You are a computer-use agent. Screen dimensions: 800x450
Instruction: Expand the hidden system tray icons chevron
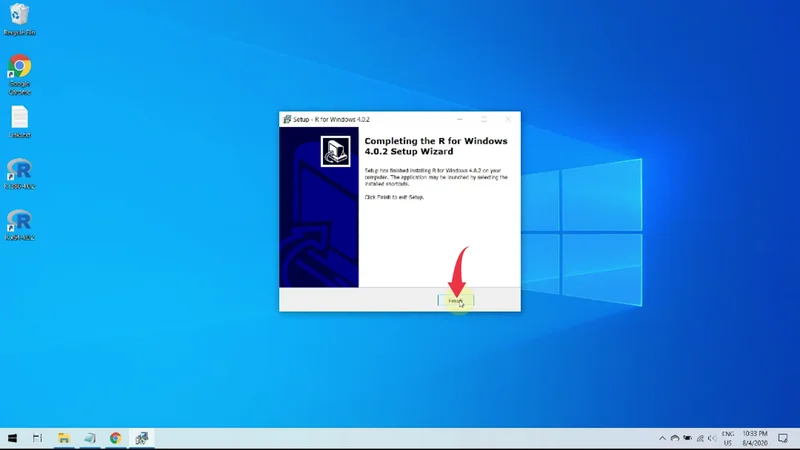(662, 438)
